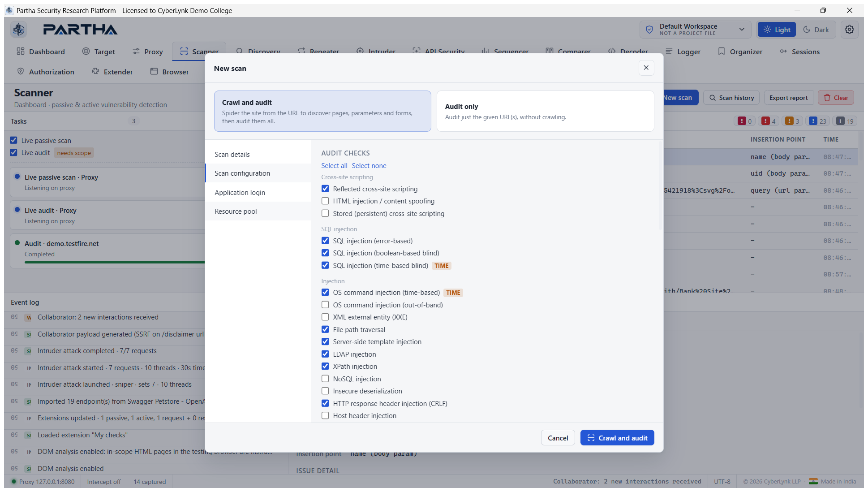Viewport: 868px width, 492px height.
Task: Uncheck File path traversal
Action: (x=325, y=329)
